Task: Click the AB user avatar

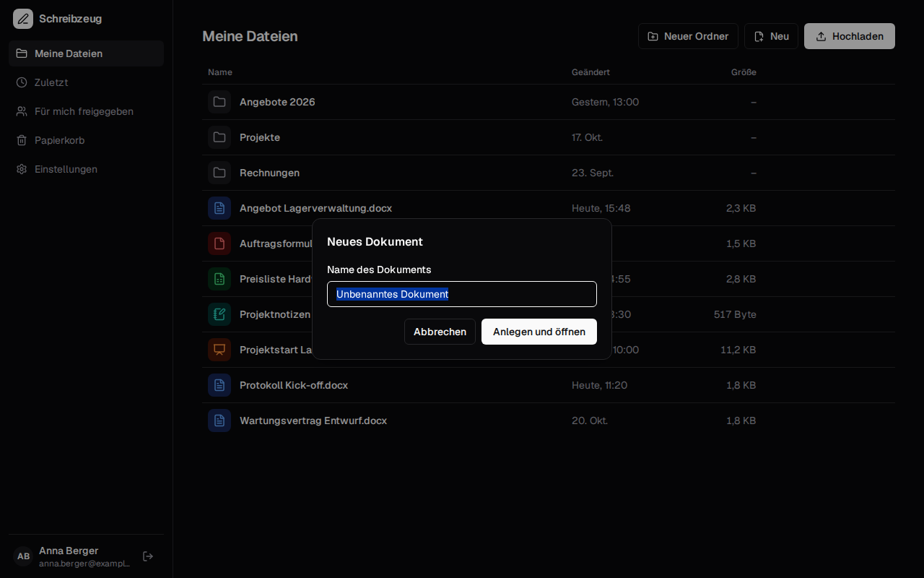Action: pyautogui.click(x=23, y=556)
